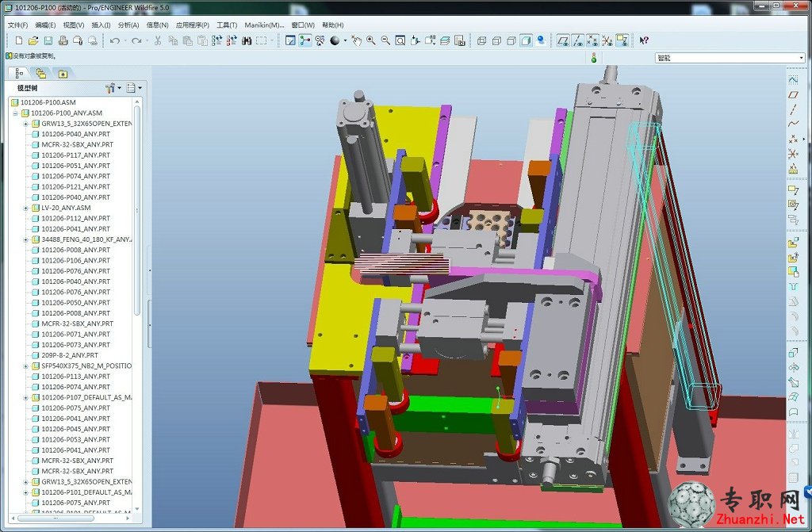
Task: Toggle annotation element display
Action: (622, 40)
